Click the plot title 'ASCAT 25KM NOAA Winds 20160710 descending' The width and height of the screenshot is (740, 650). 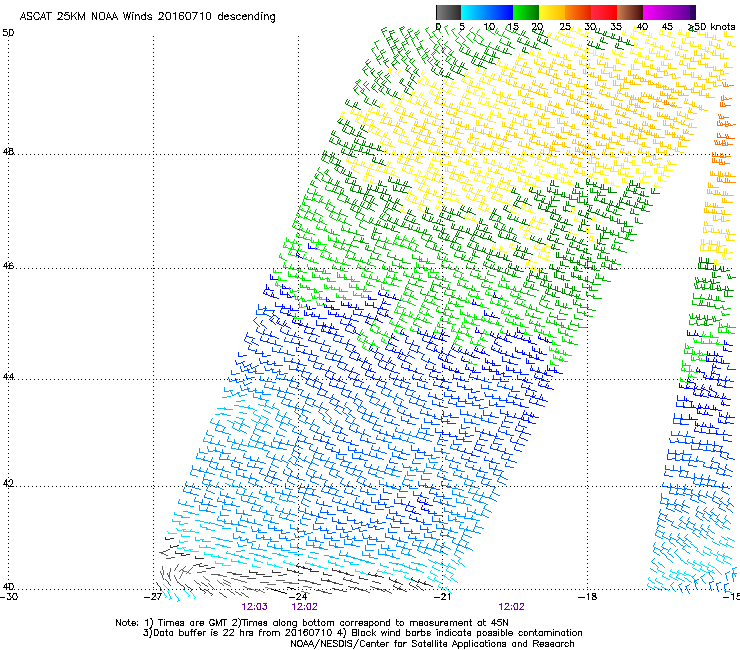[x=147, y=16]
